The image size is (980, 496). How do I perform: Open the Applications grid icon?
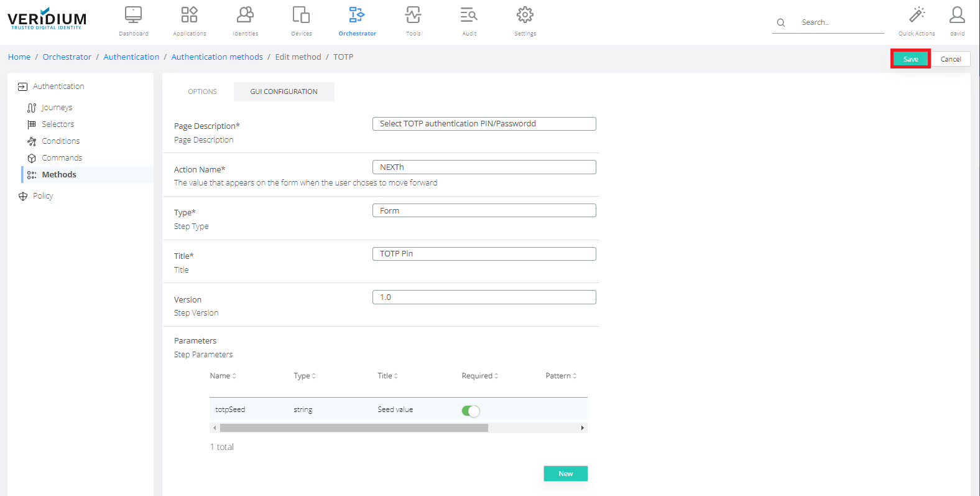pos(189,15)
